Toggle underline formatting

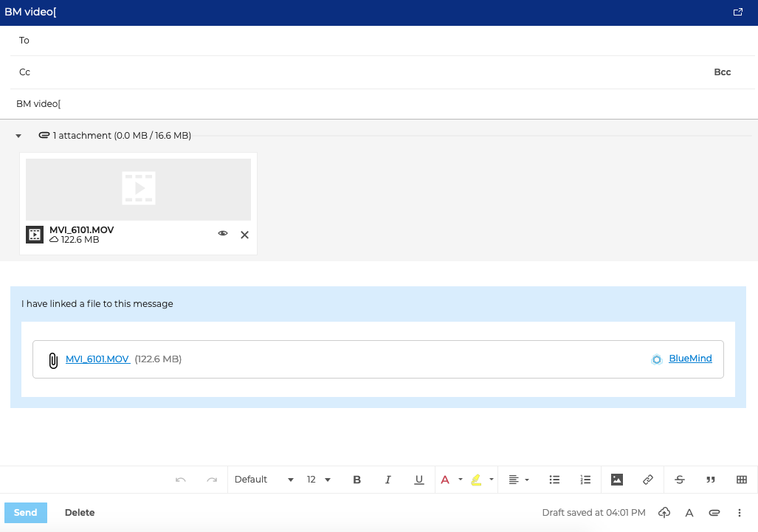[x=419, y=480]
